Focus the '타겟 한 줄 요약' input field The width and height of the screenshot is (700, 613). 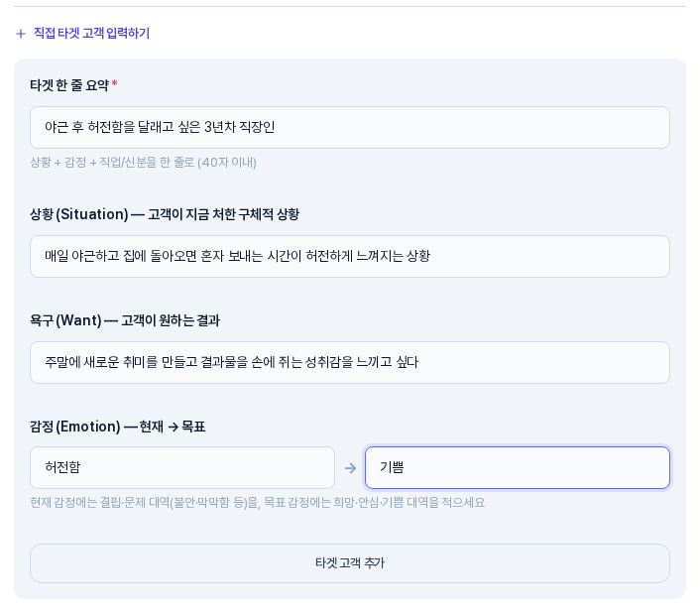click(x=350, y=127)
